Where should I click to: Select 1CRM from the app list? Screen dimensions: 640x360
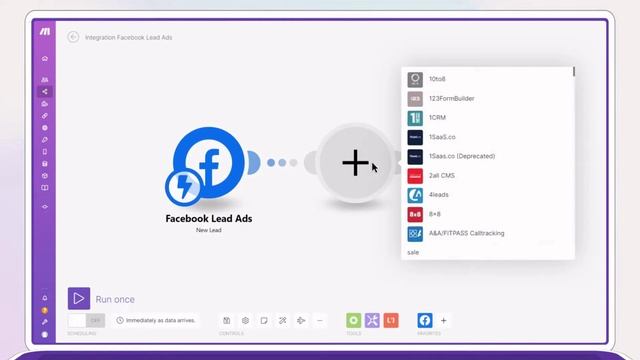(487, 118)
